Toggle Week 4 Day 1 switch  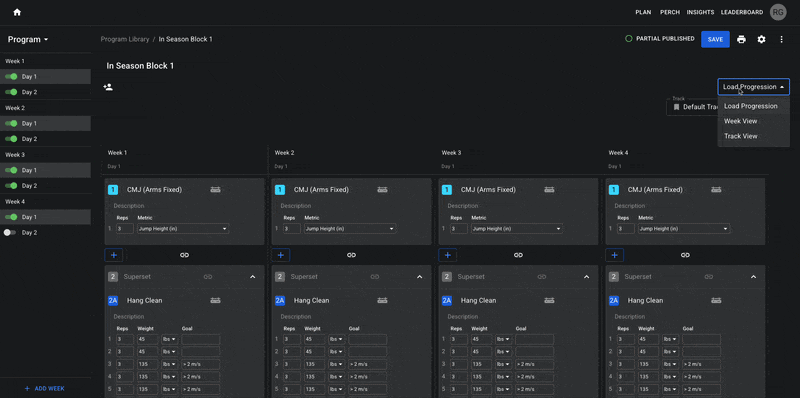click(x=11, y=217)
